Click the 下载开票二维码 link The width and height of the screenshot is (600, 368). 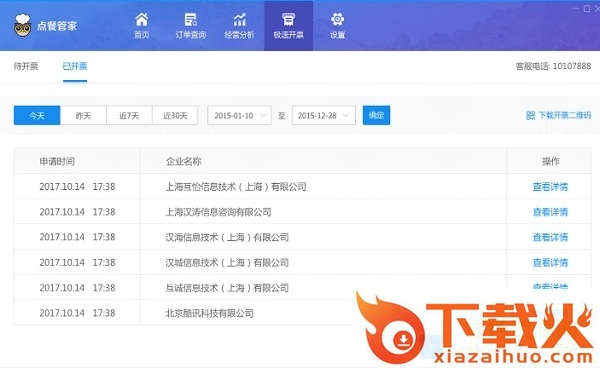(x=565, y=115)
